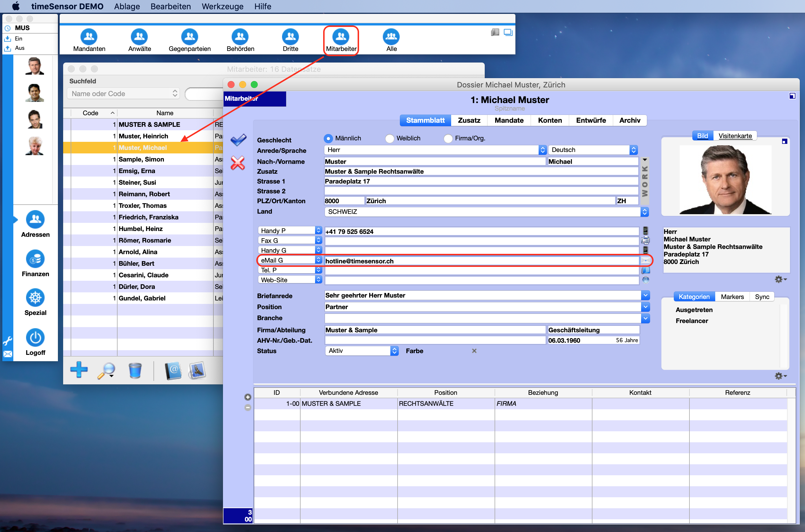Select Römer, Rosmarie in employee list

coord(143,240)
